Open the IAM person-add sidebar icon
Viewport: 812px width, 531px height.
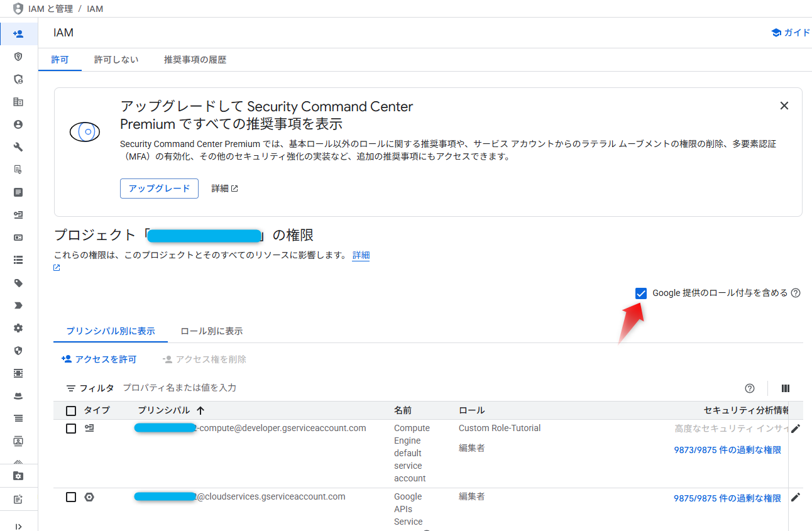click(18, 33)
